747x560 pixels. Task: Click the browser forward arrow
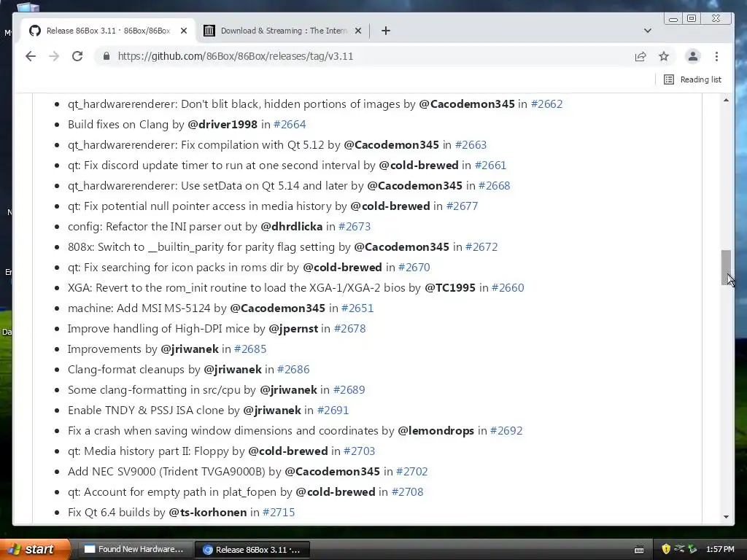coord(54,56)
